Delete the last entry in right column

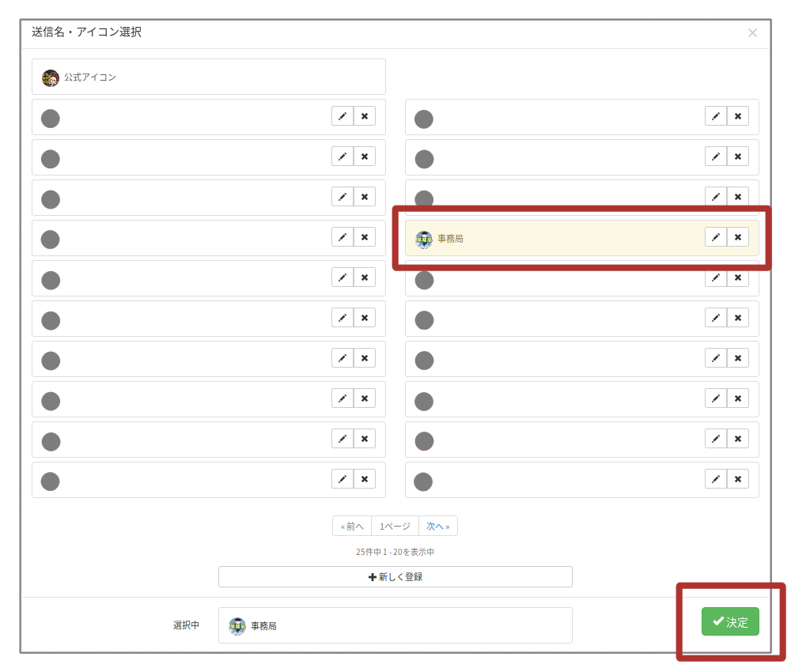pyautogui.click(x=738, y=479)
